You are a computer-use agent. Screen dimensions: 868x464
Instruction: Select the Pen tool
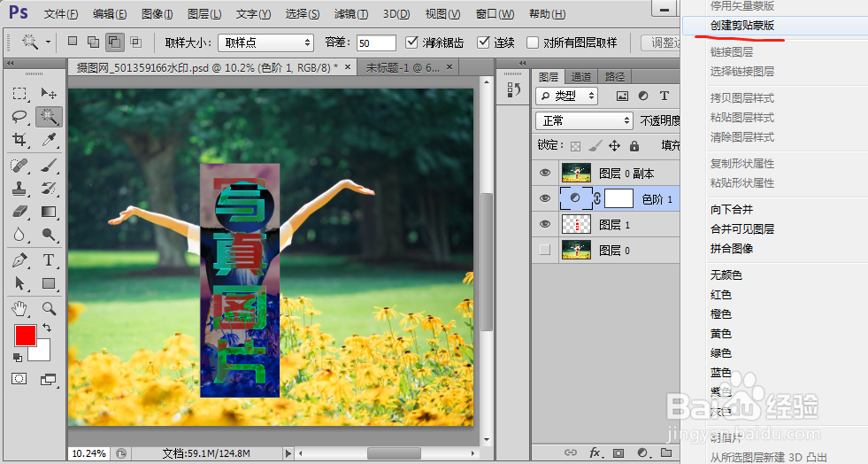pos(20,260)
